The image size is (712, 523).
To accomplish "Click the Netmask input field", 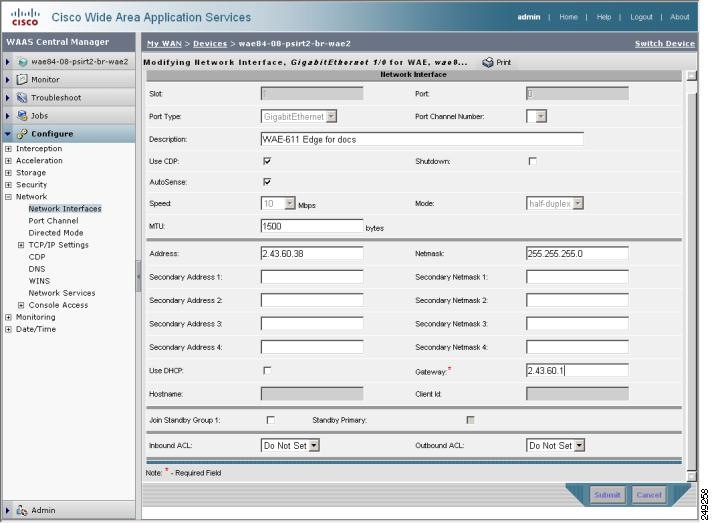I will tap(577, 253).
